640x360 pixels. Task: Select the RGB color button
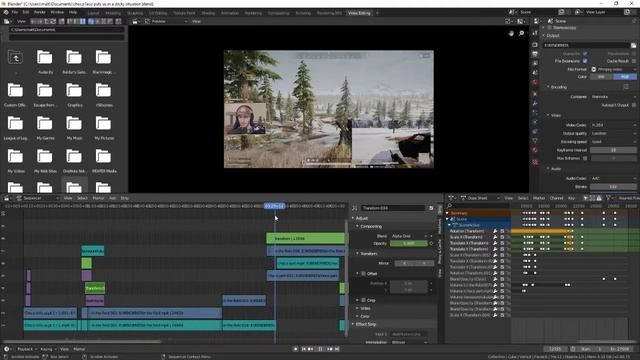pyautogui.click(x=625, y=77)
